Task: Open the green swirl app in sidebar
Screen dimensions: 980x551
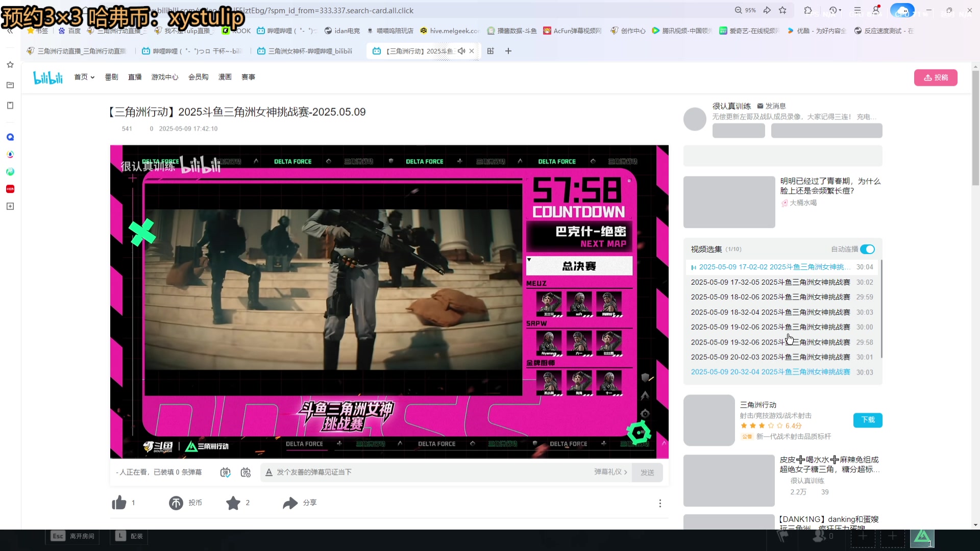Action: point(10,172)
